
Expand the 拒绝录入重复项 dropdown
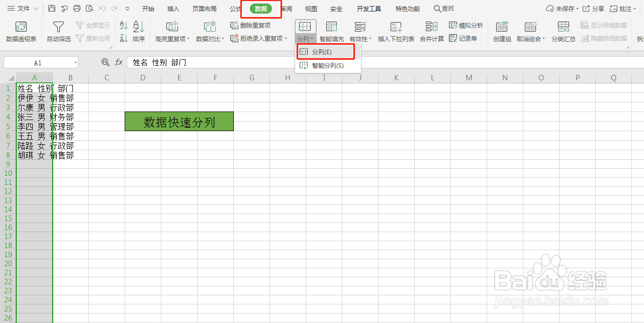point(286,39)
